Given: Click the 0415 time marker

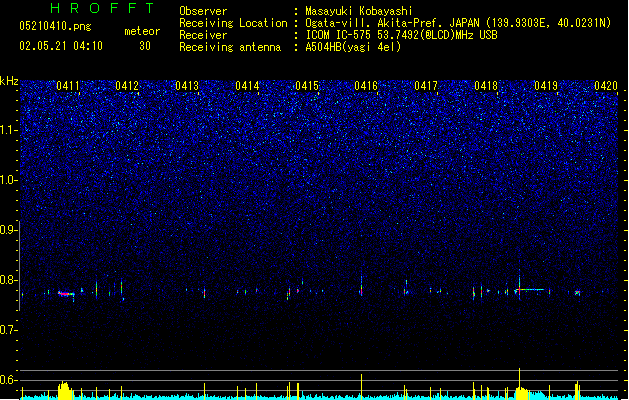Looking at the screenshot, I should 307,86.
